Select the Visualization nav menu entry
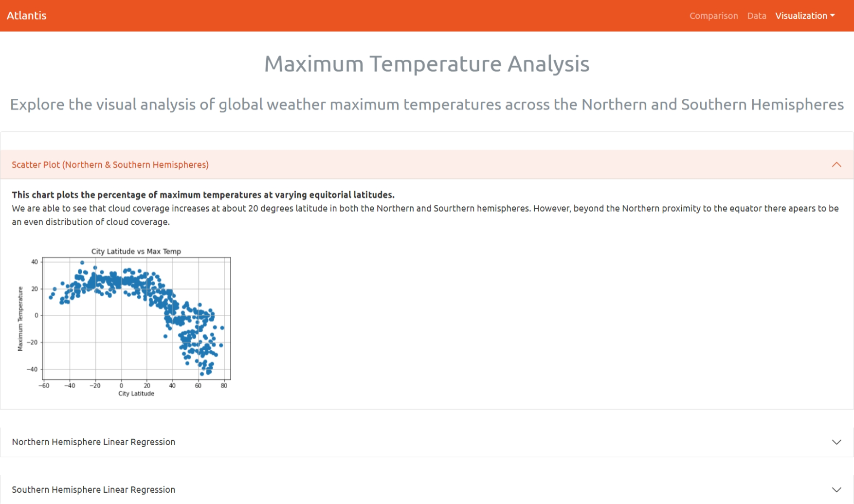Image resolution: width=854 pixels, height=504 pixels. click(x=801, y=15)
